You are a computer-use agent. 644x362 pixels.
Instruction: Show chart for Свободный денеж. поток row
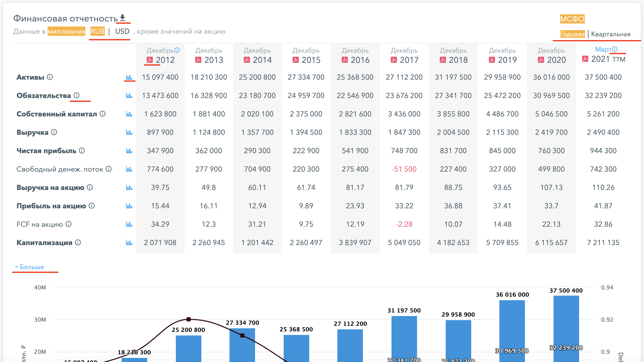(129, 169)
